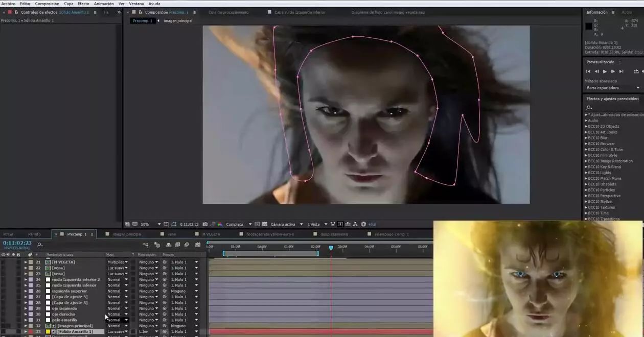Click the timeline layer search magnifier
Viewport: 644px width, 337px height.
[x=39, y=245]
